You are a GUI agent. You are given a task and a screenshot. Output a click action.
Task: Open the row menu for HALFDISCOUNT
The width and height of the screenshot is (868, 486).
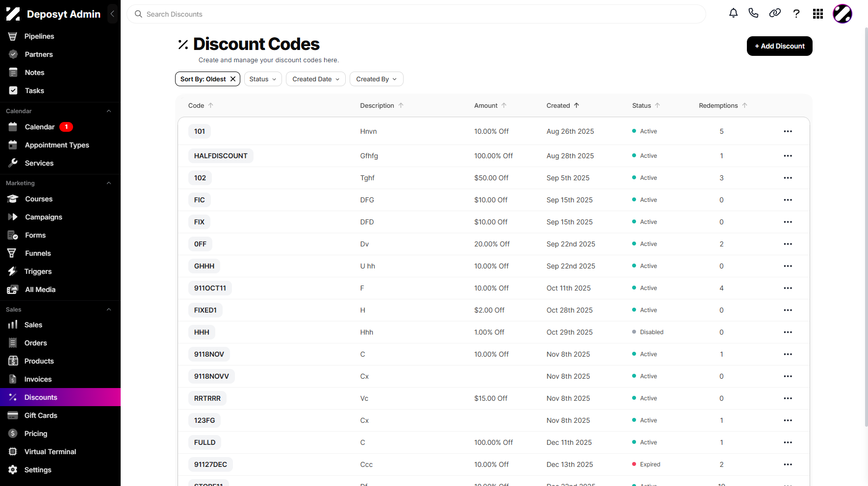[x=788, y=156]
